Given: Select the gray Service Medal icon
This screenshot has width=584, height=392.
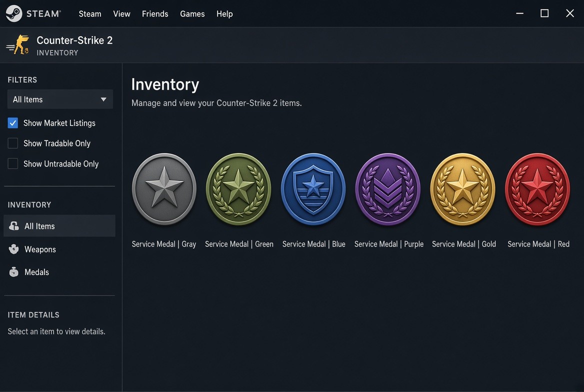Looking at the screenshot, I should [164, 189].
